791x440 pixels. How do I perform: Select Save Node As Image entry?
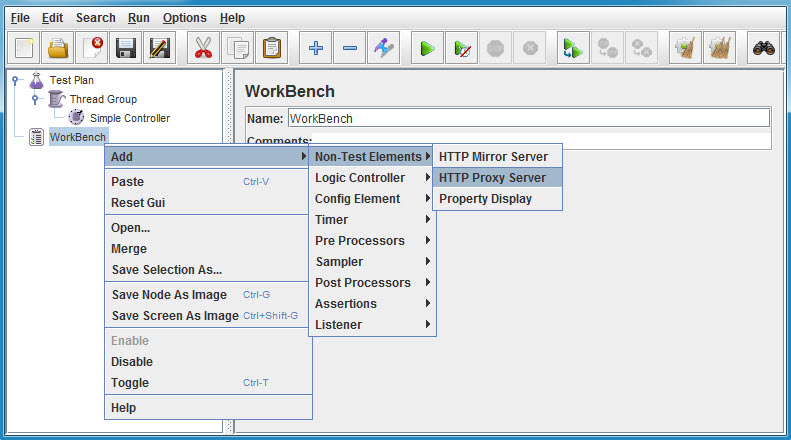(207, 295)
